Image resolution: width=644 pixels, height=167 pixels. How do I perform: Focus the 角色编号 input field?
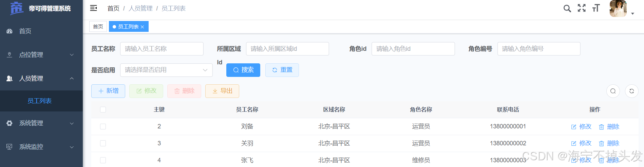[539, 49]
